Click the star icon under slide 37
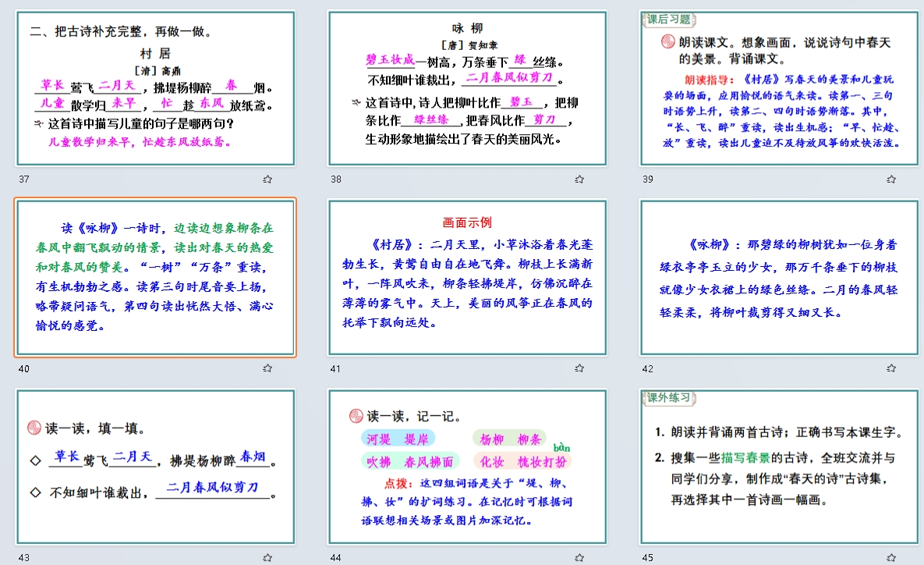The width and height of the screenshot is (924, 565). pos(267,179)
